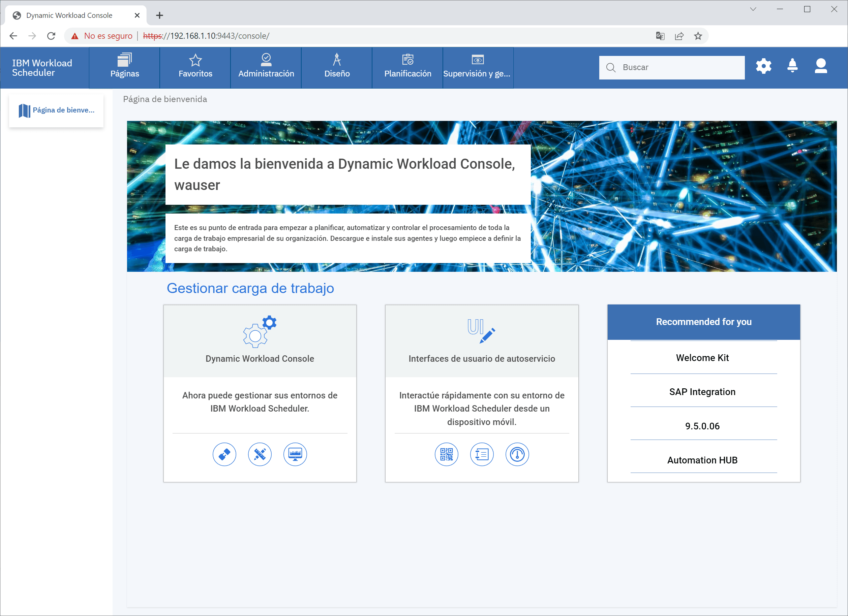
Task: Click the 'Recommended for you' header
Action: (704, 322)
